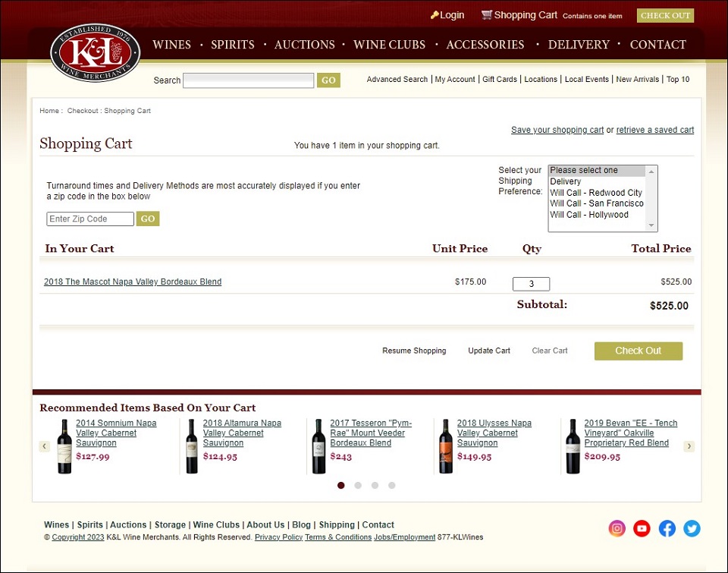Click shipping list scroll-down arrow
Image resolution: width=728 pixels, height=573 pixels.
(x=651, y=225)
